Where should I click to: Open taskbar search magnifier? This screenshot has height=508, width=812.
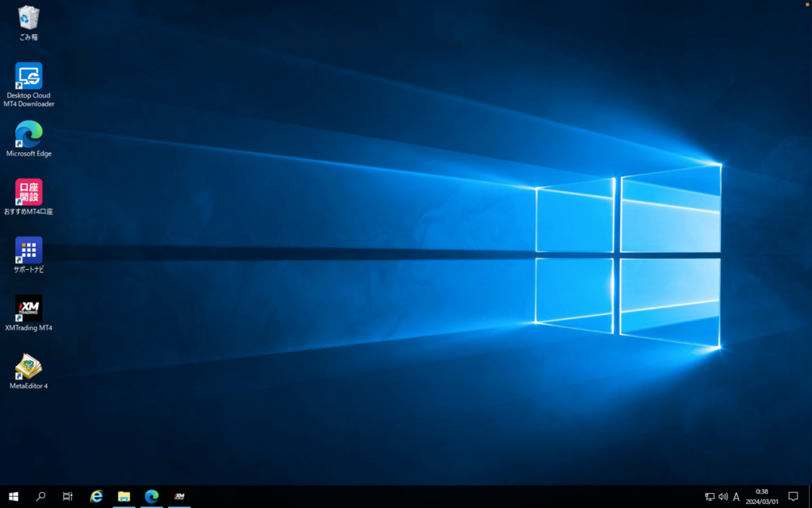coord(40,497)
